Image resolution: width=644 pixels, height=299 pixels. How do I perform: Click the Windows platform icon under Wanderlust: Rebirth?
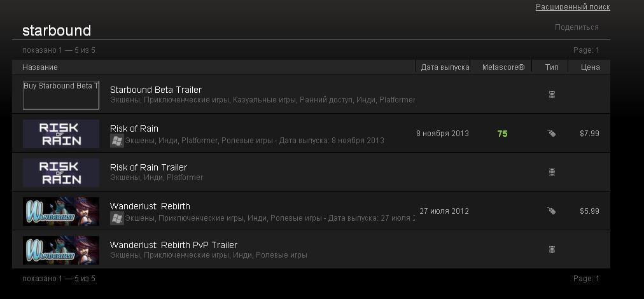116,218
